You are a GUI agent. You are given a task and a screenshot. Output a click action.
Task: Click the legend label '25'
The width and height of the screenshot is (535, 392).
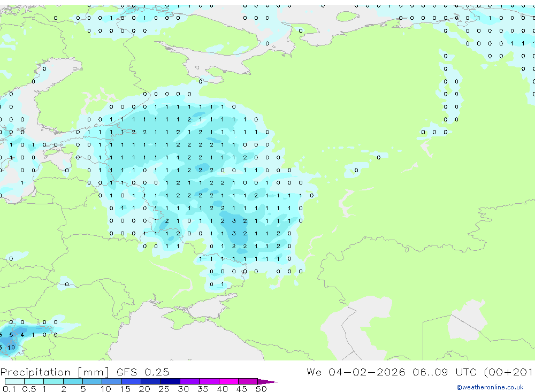(x=164, y=389)
